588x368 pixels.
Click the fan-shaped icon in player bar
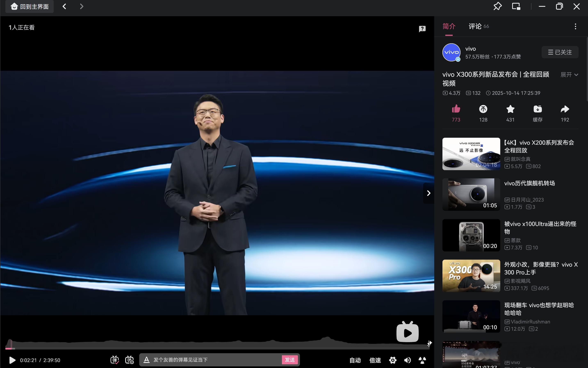tap(422, 360)
